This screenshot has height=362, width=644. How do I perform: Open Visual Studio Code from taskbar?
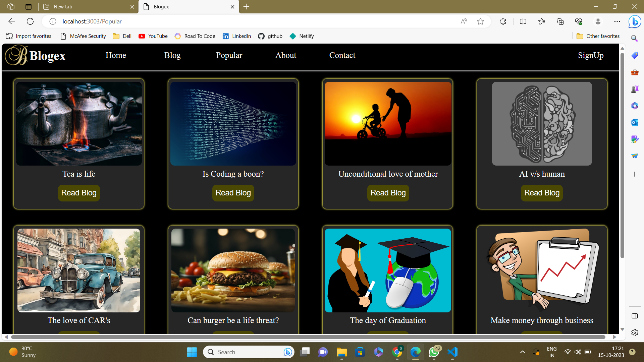(452, 352)
